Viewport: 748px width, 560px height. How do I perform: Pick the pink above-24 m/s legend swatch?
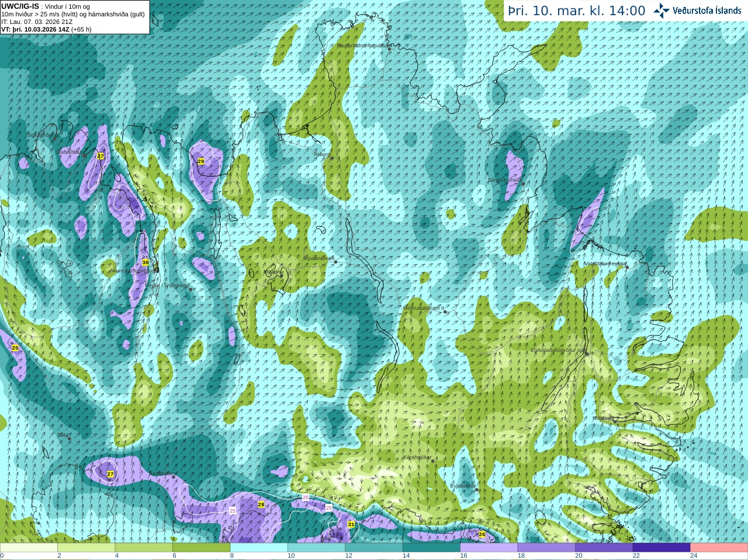[719, 548]
